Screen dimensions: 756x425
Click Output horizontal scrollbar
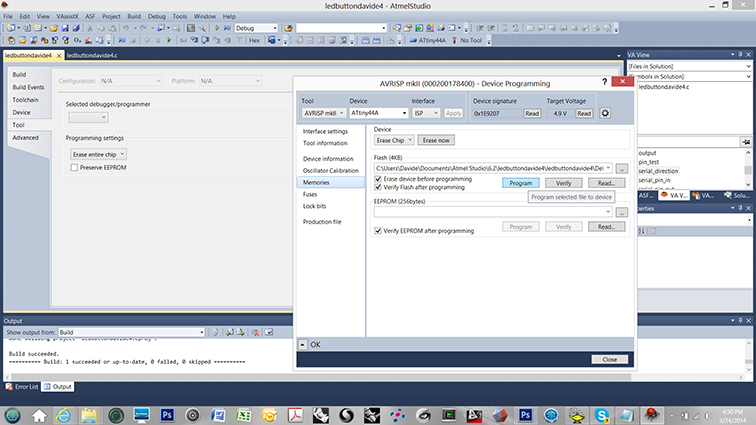click(x=321, y=377)
